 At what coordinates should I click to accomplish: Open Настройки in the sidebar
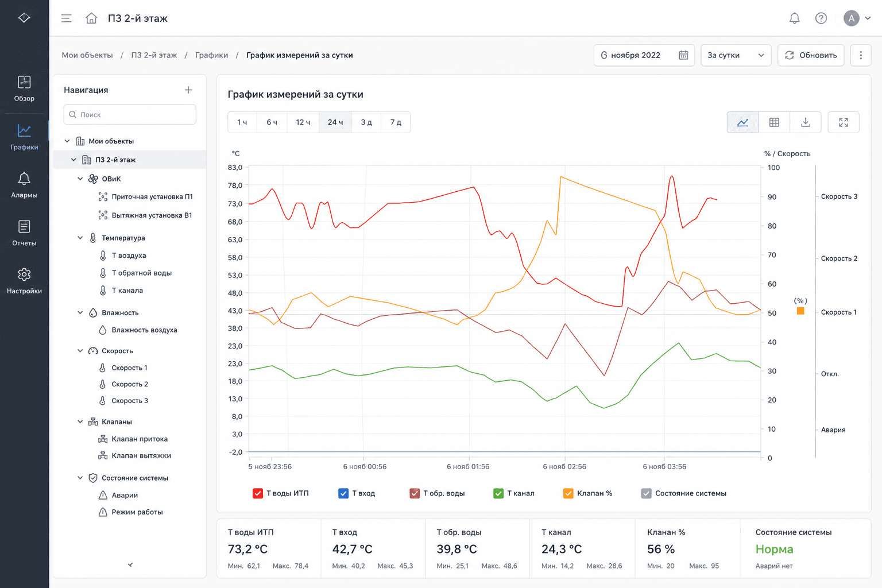click(x=24, y=281)
